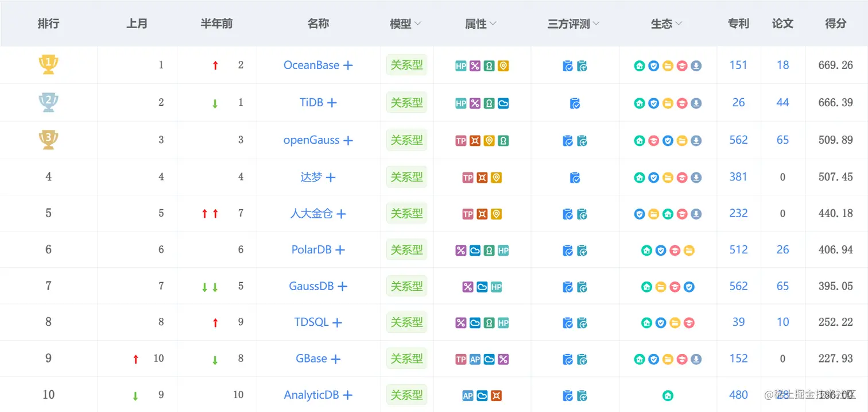Click the green home ecosystem icon for AnalyticDB

pos(668,396)
